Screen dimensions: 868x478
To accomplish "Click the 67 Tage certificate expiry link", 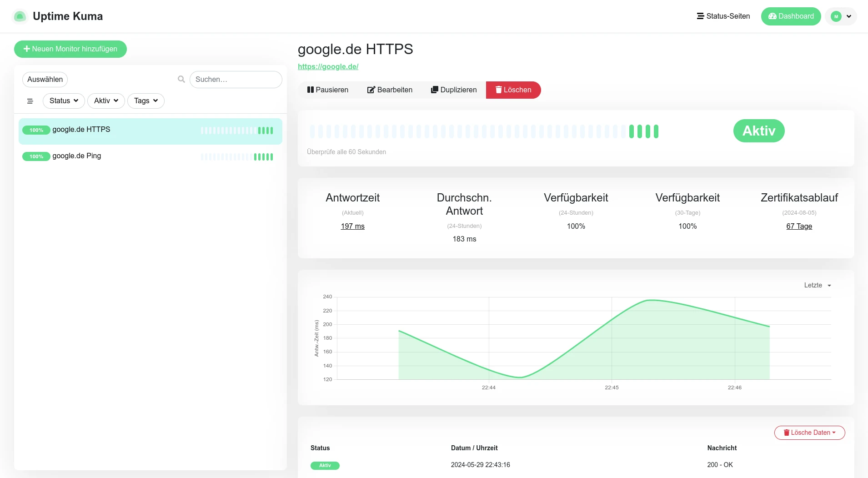I will [799, 226].
